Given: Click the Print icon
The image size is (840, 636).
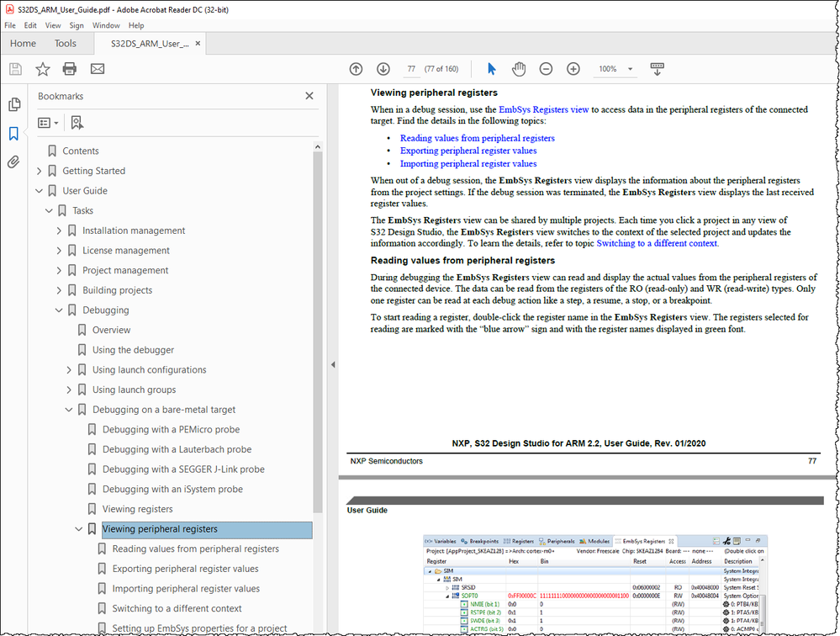Looking at the screenshot, I should coord(69,69).
